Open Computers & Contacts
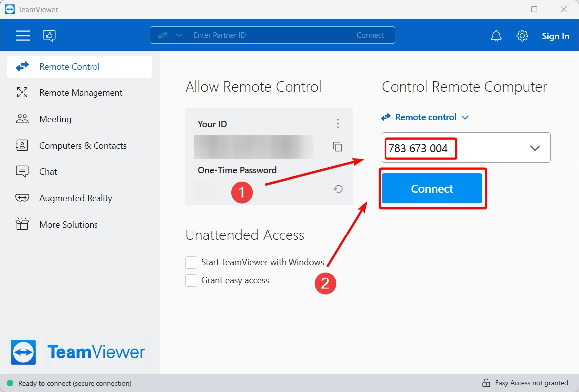This screenshot has width=579, height=392. pos(80,145)
